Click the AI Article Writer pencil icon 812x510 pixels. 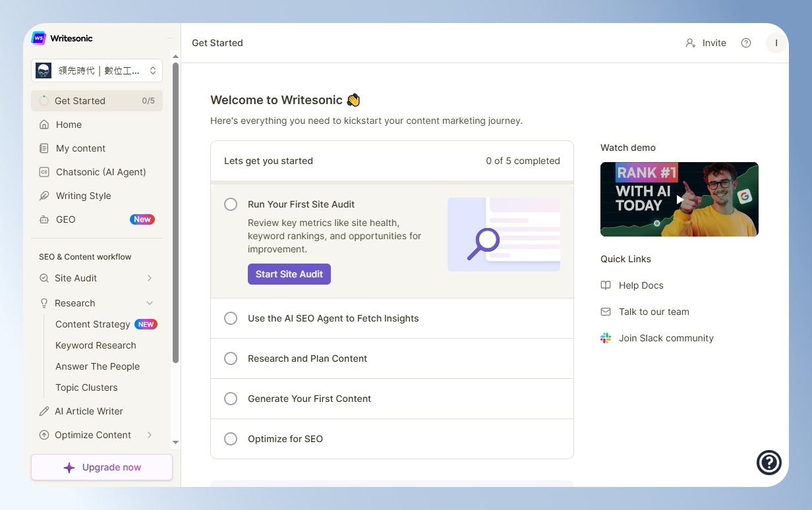tap(44, 411)
